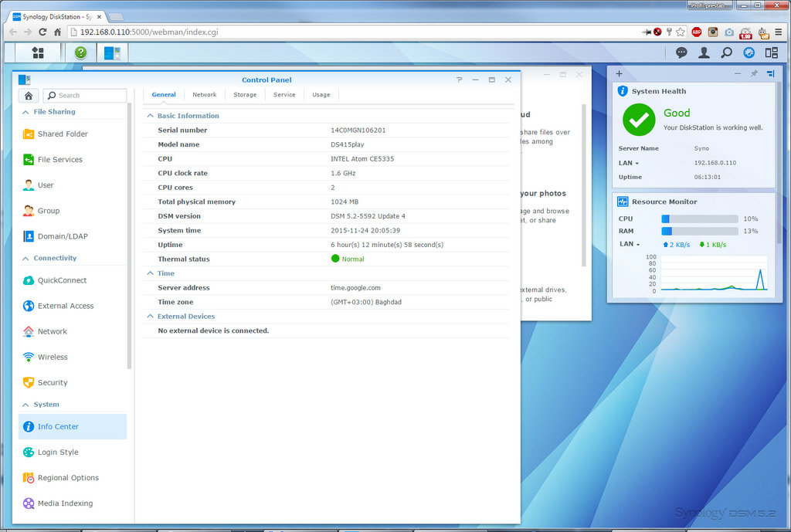
Task: Collapse the External Devices section
Action: click(150, 316)
